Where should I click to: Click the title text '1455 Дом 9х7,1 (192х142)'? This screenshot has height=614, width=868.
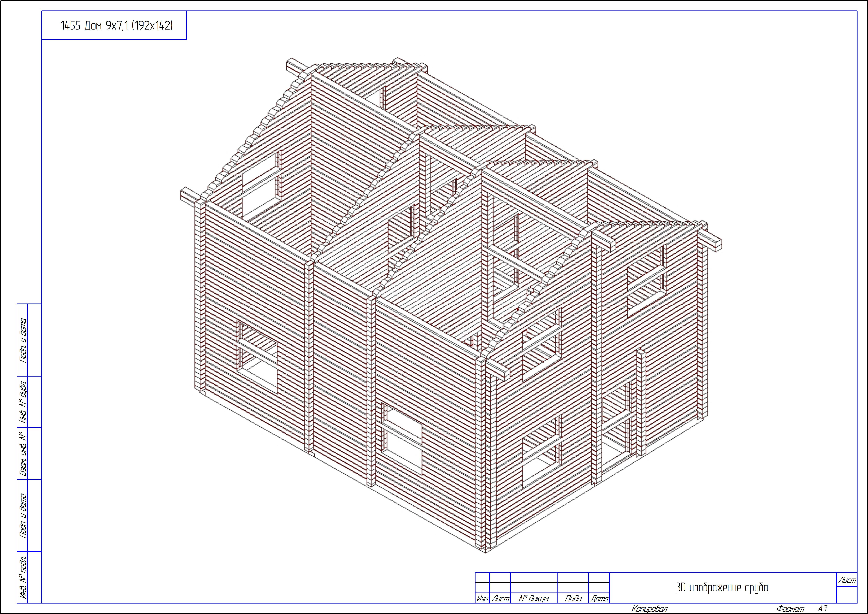(116, 26)
